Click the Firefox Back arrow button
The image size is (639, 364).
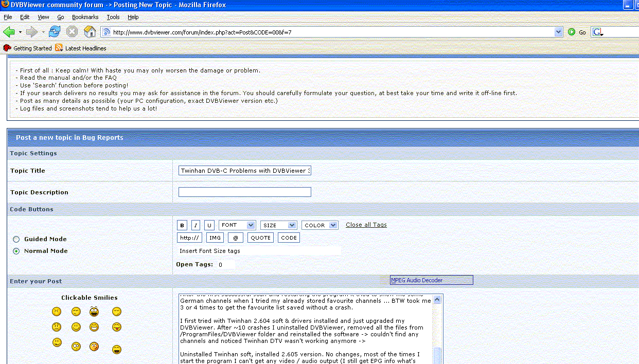tap(9, 32)
